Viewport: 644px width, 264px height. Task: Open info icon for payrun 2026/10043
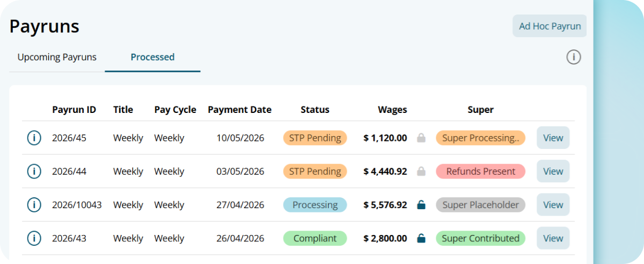[x=34, y=205]
